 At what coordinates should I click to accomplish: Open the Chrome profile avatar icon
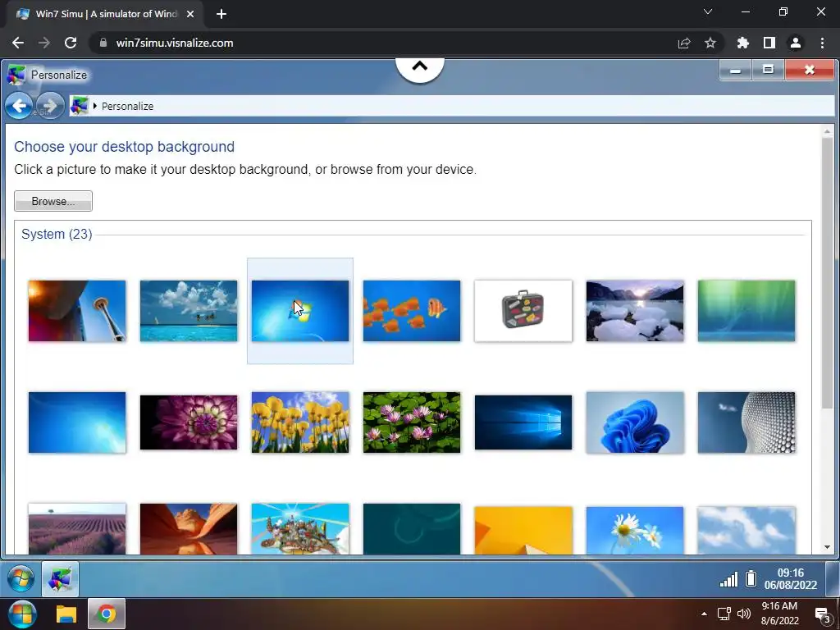[x=796, y=43]
